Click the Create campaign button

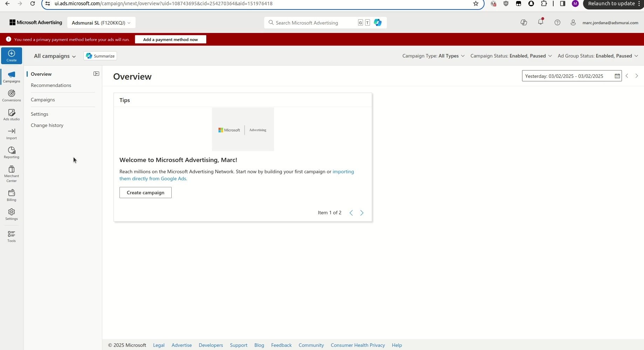pos(145,193)
